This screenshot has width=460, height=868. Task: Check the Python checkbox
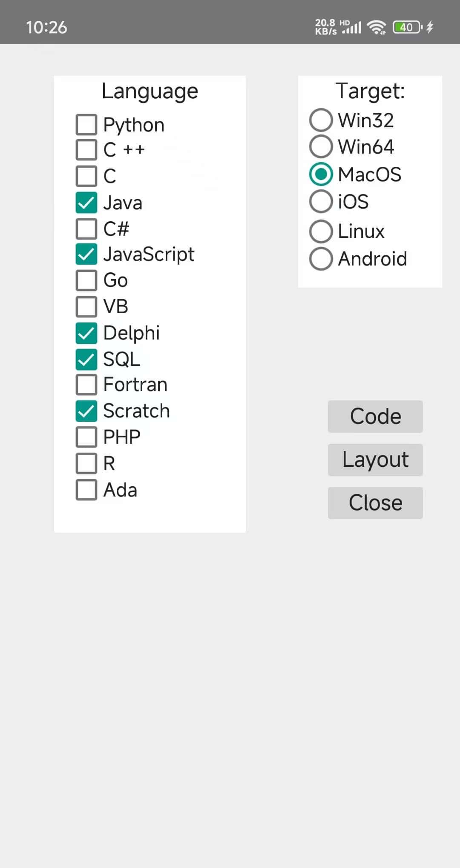coord(86,125)
